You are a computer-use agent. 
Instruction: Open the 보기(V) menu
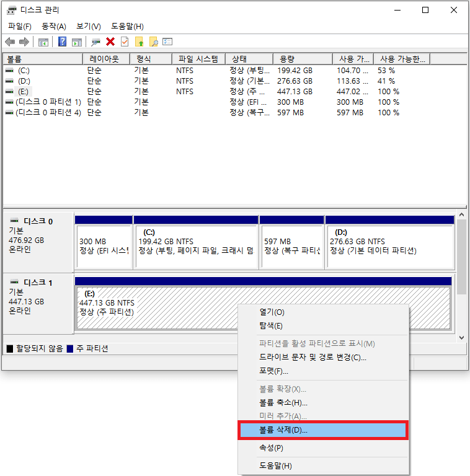click(x=88, y=27)
